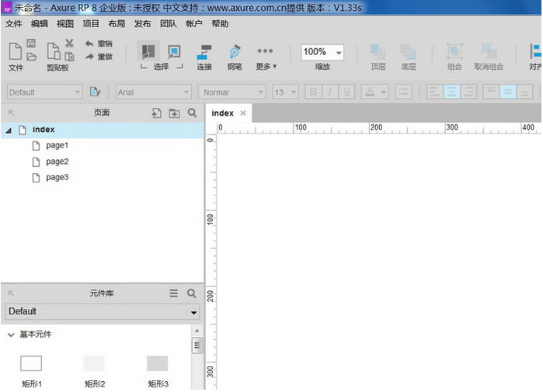543x392 pixels.
Task: Open the widget library options menu icon
Action: pyautogui.click(x=174, y=293)
